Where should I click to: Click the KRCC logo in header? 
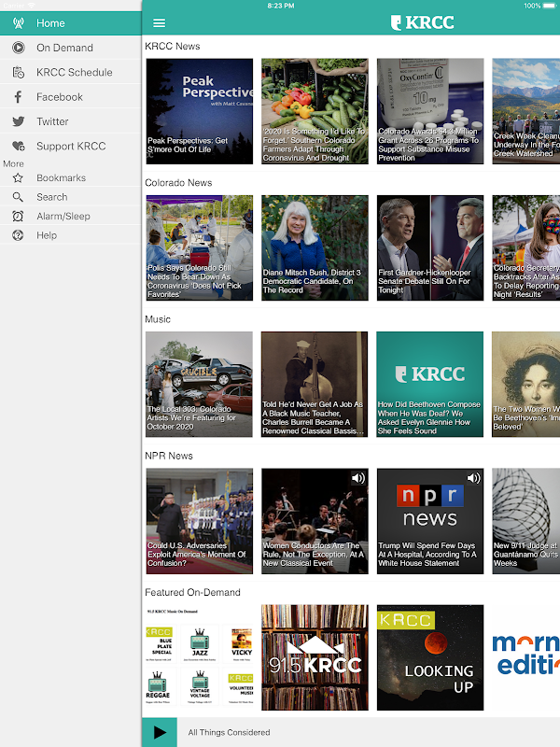(423, 22)
